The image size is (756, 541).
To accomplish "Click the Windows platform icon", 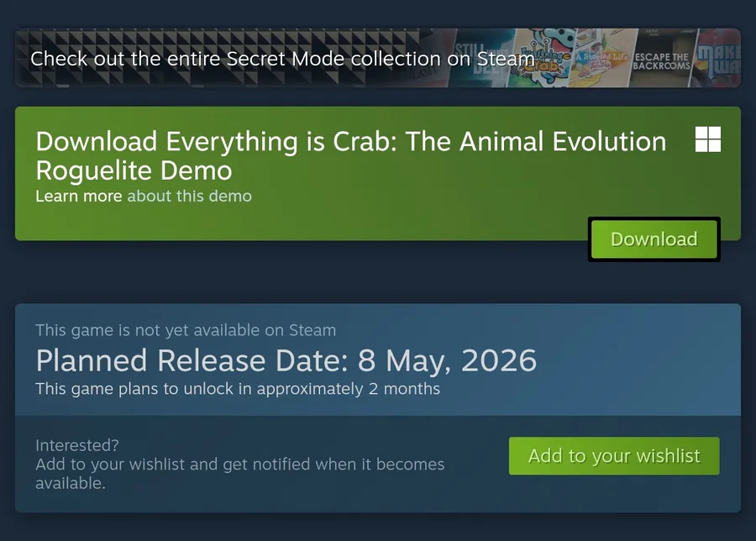I will [708, 139].
